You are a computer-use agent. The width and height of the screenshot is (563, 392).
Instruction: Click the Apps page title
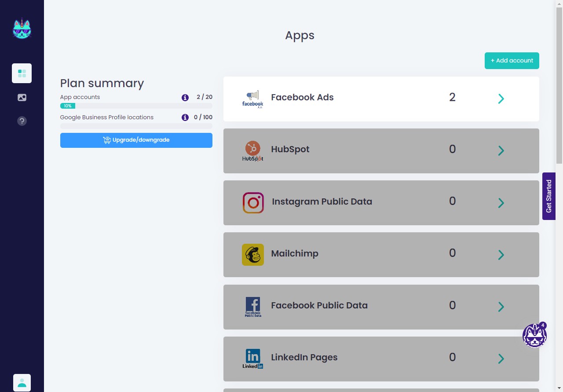pos(300,35)
